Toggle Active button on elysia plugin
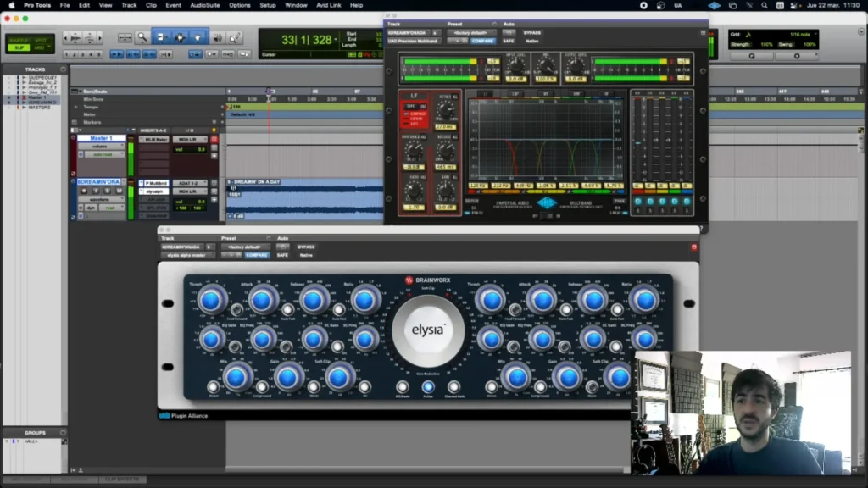 point(428,386)
